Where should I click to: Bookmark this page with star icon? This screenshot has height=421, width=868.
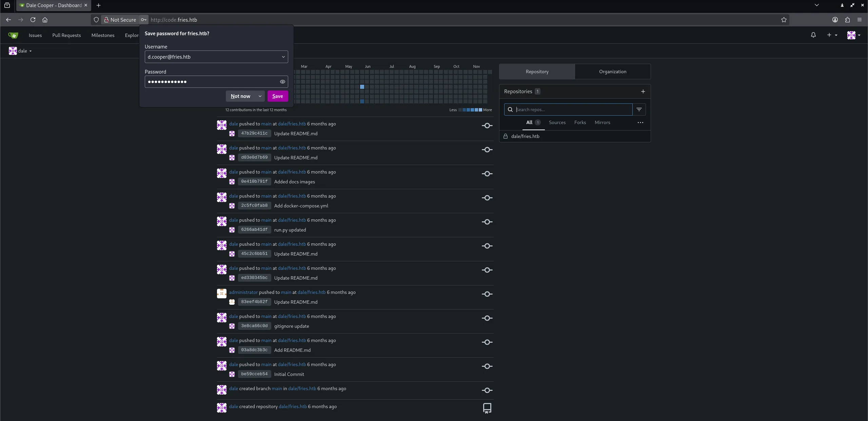(784, 20)
